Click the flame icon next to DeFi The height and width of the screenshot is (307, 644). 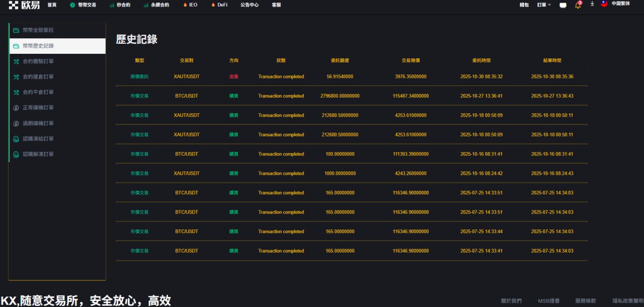point(213,5)
